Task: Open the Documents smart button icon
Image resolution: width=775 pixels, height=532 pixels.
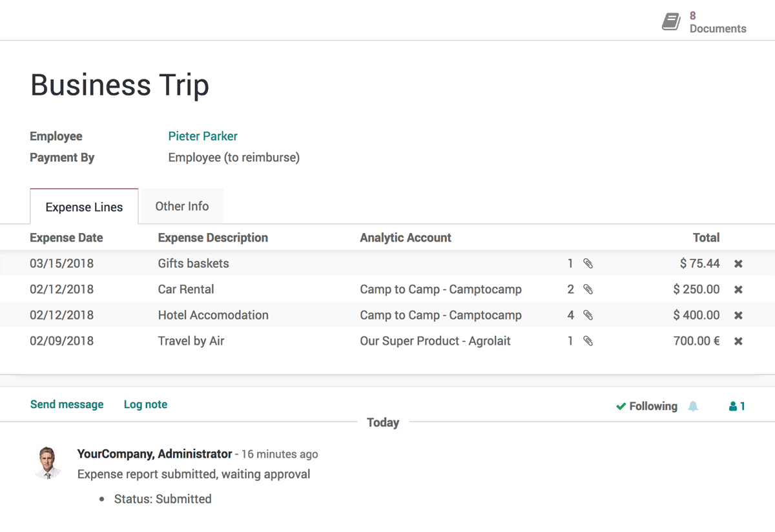Action: tap(670, 21)
